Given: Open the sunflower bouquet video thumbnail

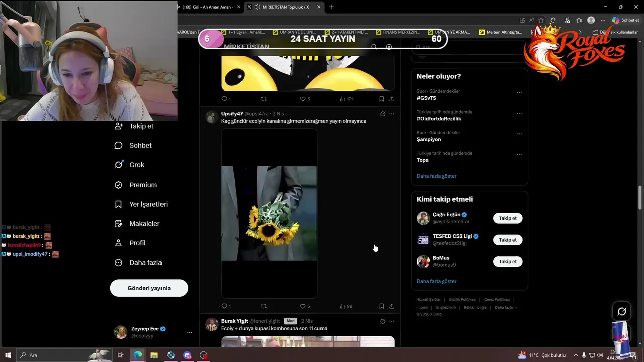Looking at the screenshot, I should click(x=269, y=213).
